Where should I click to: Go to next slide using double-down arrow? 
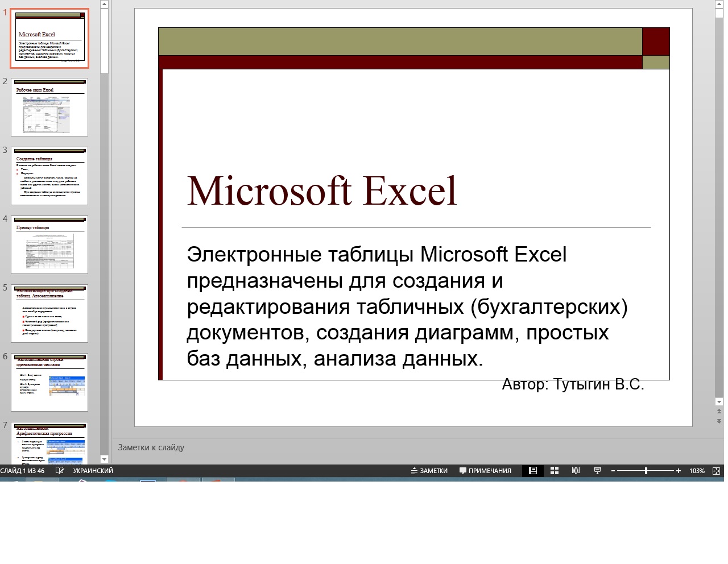click(719, 421)
